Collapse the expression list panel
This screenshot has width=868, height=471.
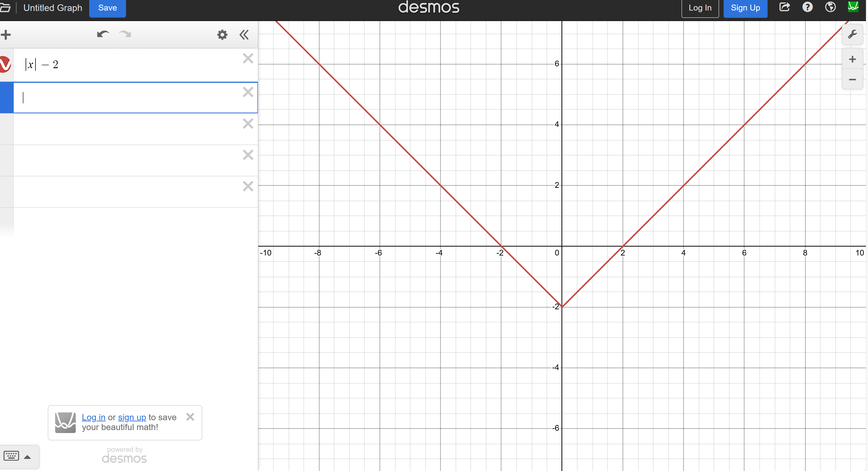tap(244, 34)
